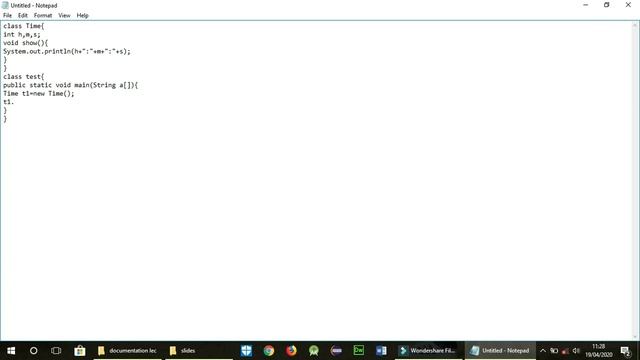The height and width of the screenshot is (360, 640).
Task: Show hidden system tray icons
Action: [543, 351]
